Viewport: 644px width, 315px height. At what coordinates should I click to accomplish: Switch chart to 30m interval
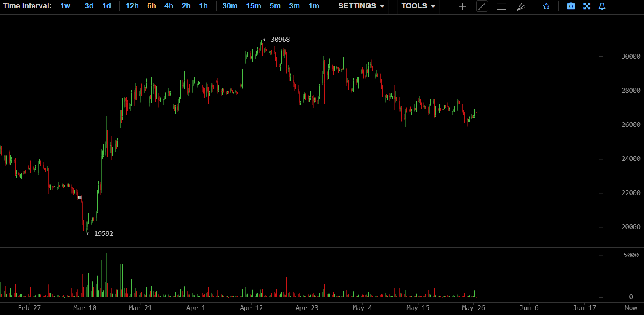230,6
